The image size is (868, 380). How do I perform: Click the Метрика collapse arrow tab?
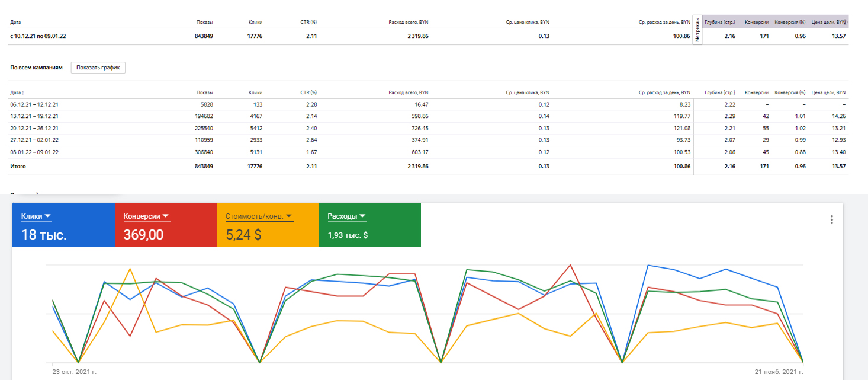(x=697, y=30)
